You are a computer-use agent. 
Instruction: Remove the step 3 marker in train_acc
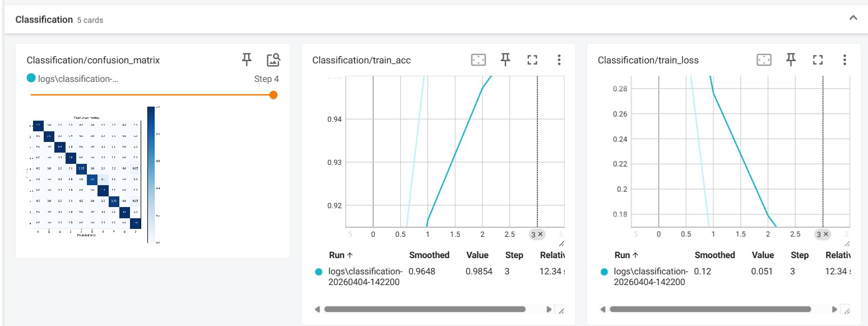pyautogui.click(x=541, y=235)
